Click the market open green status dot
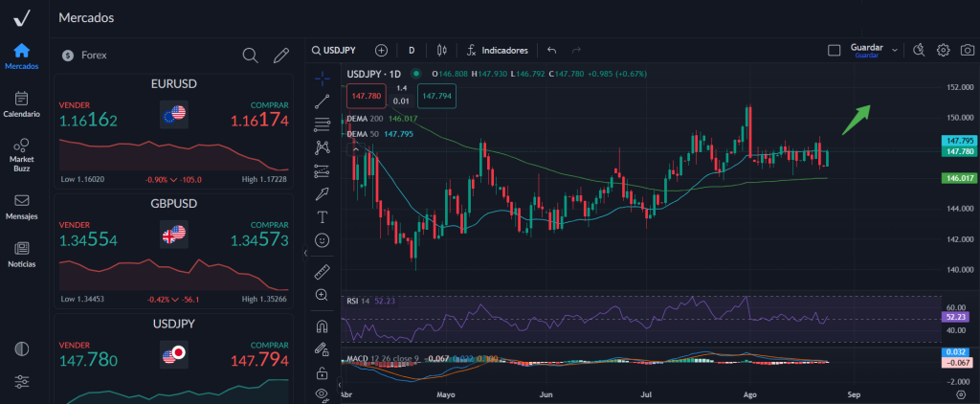Screen dimensions: 980x404 point(417,74)
